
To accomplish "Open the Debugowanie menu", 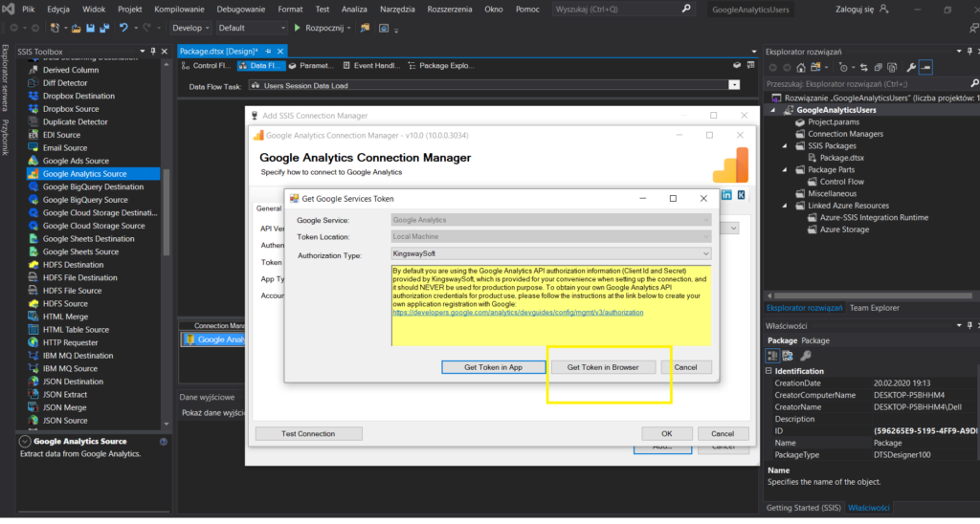I will pos(240,10).
